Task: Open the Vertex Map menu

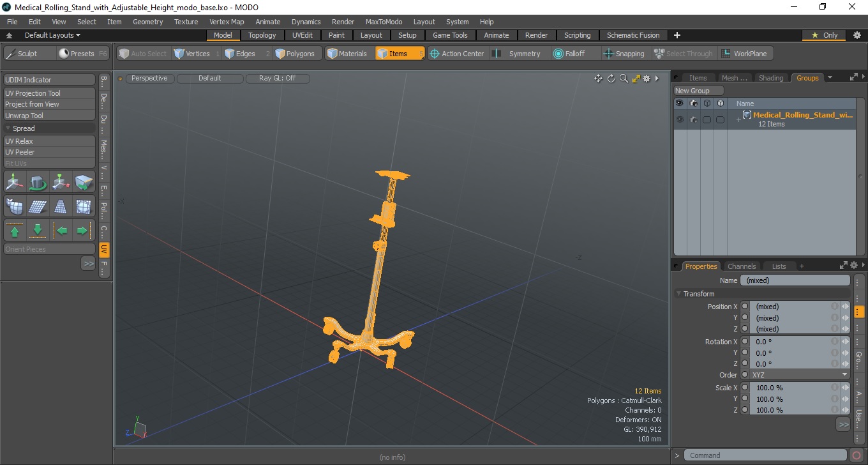Action: click(227, 22)
